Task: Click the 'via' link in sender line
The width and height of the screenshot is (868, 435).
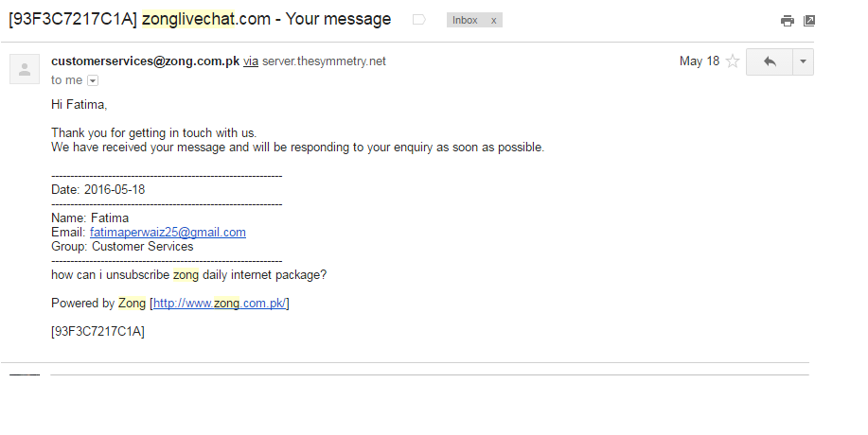Action: point(251,61)
